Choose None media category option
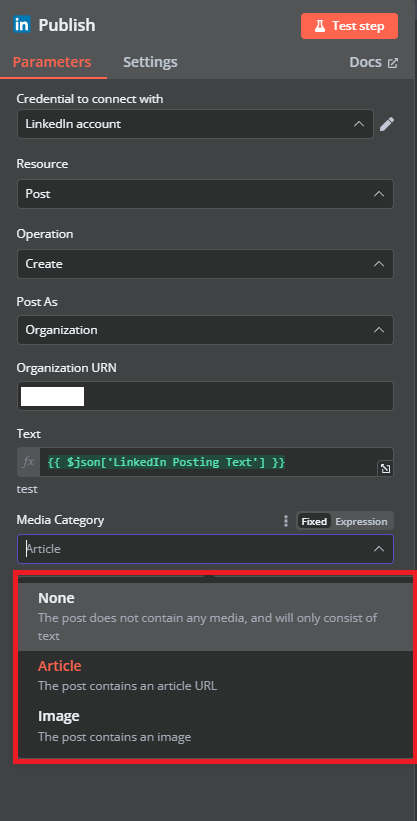 coord(215,617)
